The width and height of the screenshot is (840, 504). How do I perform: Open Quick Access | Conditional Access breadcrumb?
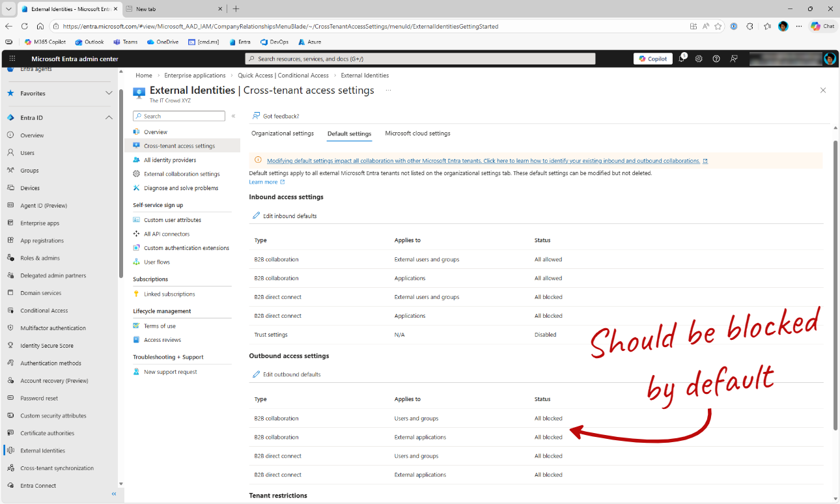[x=283, y=76]
